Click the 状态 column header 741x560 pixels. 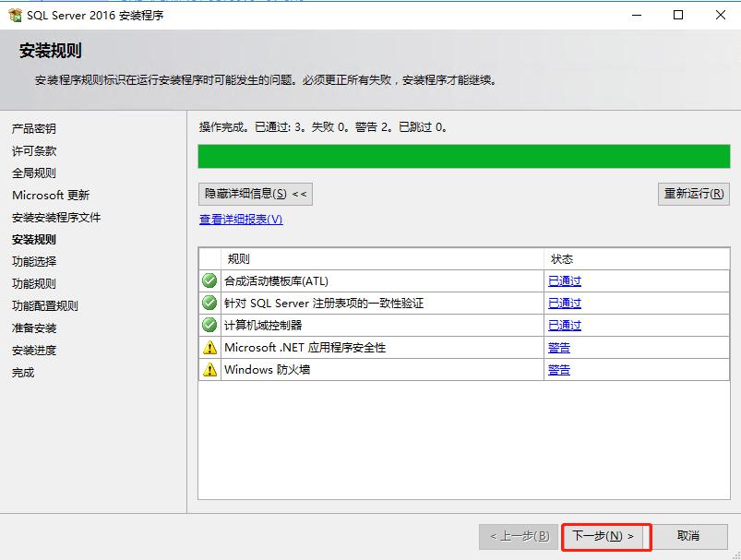pyautogui.click(x=562, y=259)
